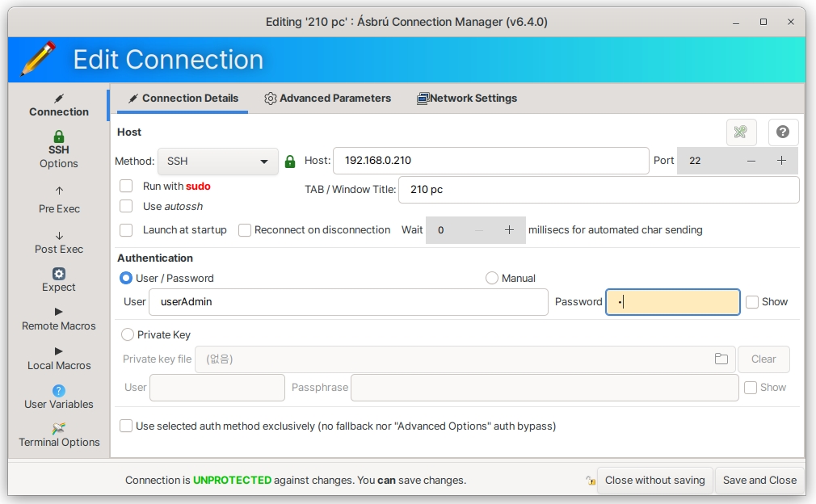816x504 pixels.
Task: Expand the Remote Macros section
Action: pyautogui.click(x=58, y=318)
